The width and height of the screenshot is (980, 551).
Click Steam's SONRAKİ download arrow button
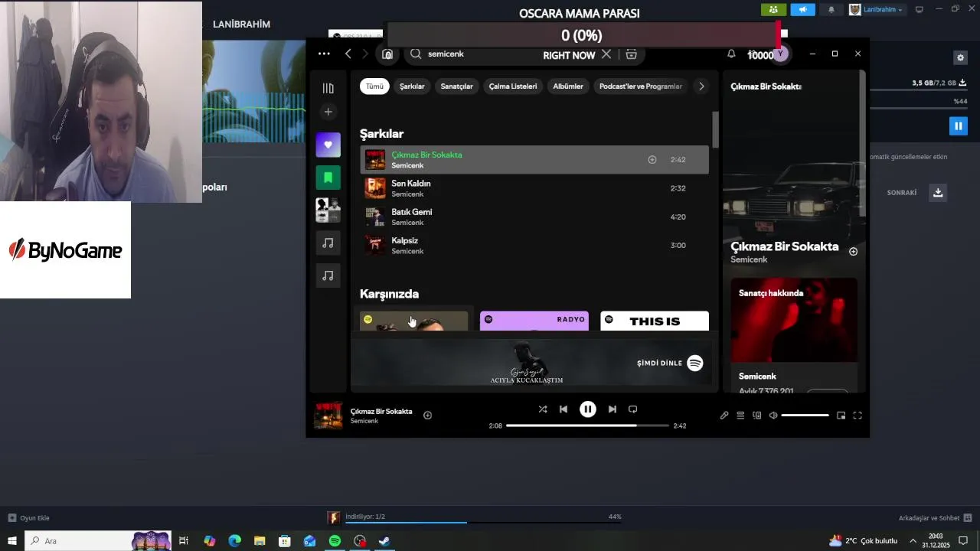click(x=937, y=192)
